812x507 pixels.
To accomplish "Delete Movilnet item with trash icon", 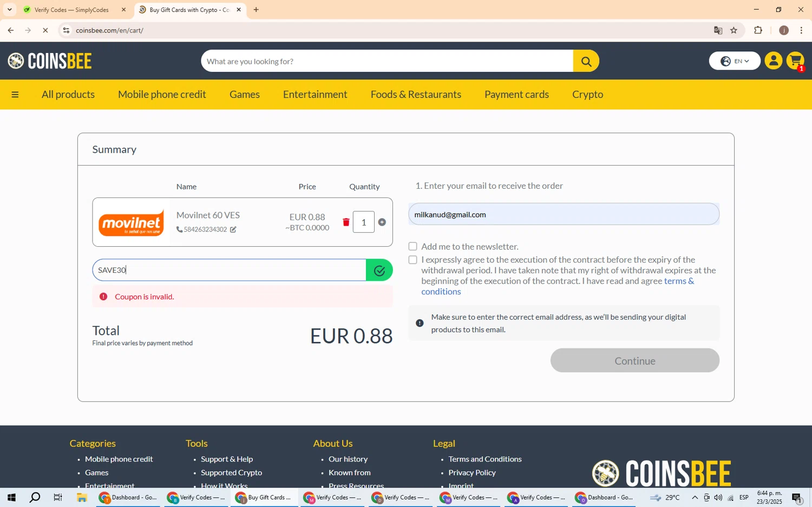I will point(346,222).
